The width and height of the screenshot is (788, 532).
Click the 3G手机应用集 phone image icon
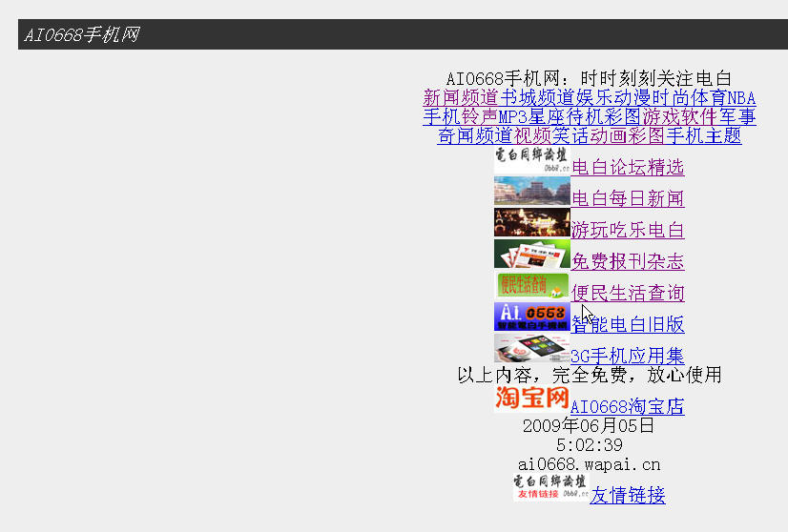click(x=531, y=348)
